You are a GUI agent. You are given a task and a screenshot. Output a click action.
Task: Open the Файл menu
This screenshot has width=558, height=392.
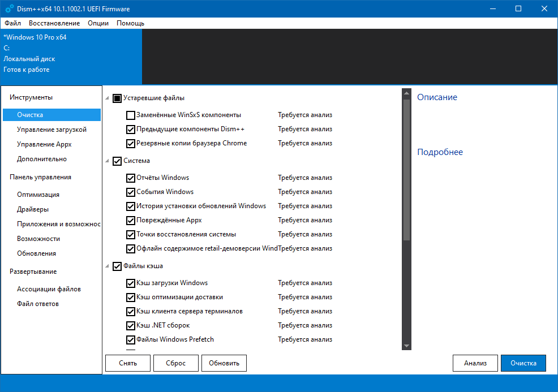click(x=12, y=23)
